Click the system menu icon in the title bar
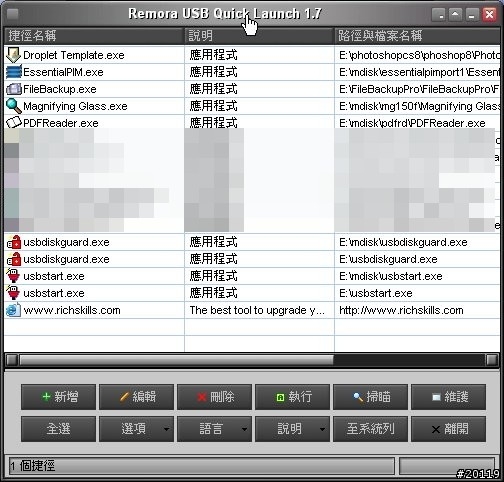Viewport: 504px width, 482px height. coord(13,14)
